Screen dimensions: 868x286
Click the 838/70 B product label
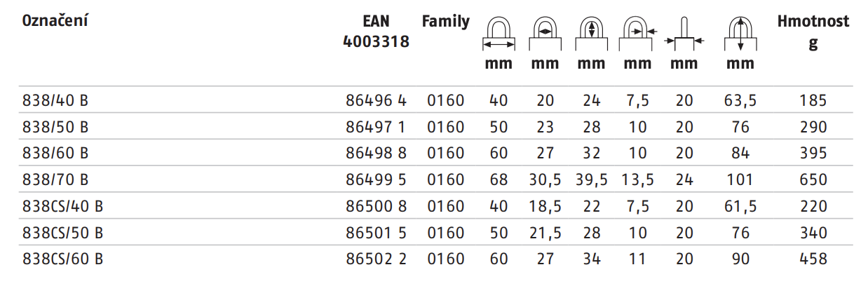coord(55,180)
